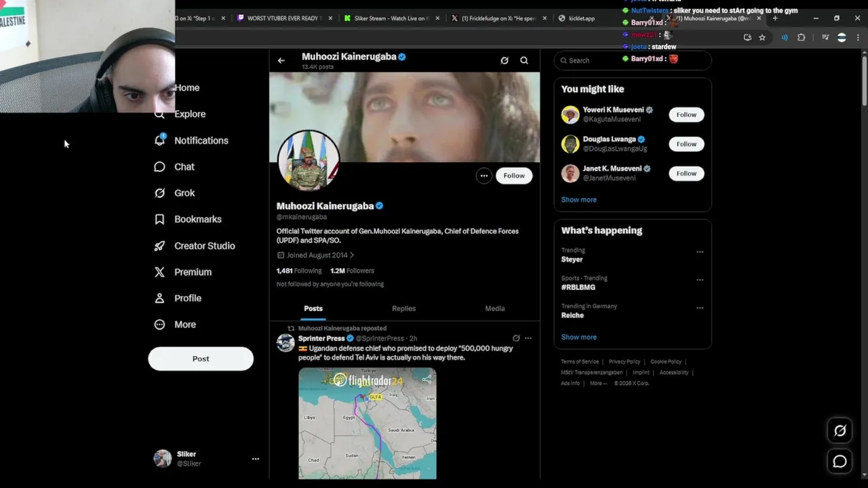Open the Chat sidebar icon

[x=159, y=167]
